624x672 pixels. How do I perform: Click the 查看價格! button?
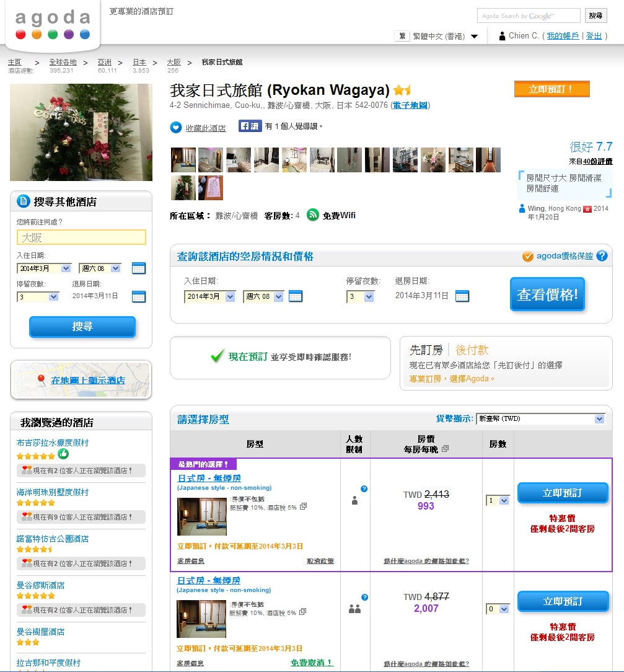(x=547, y=294)
